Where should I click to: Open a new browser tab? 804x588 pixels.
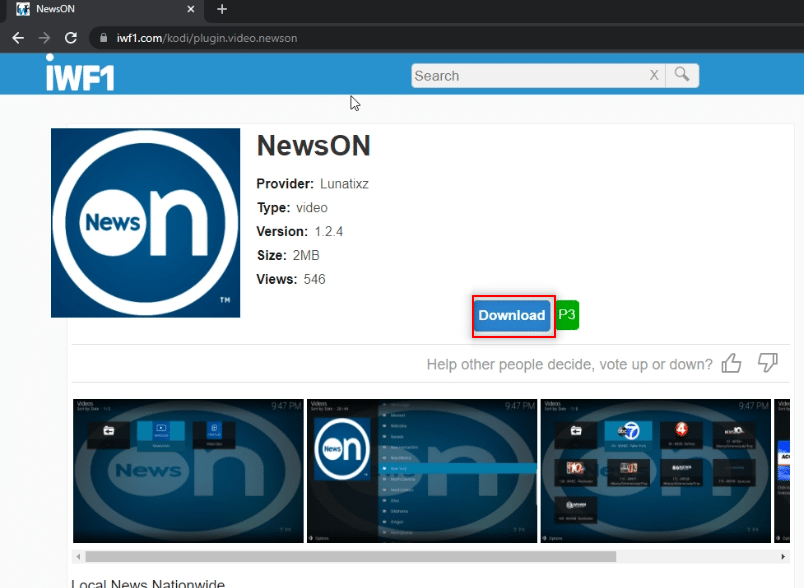[222, 9]
